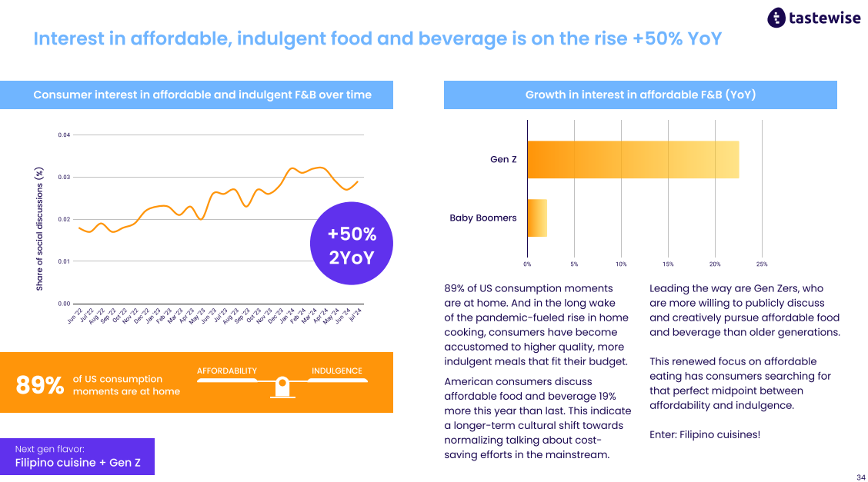The height and width of the screenshot is (482, 868).
Task: Click the 'Enter: Filipino cuisines!' text
Action: click(x=705, y=434)
